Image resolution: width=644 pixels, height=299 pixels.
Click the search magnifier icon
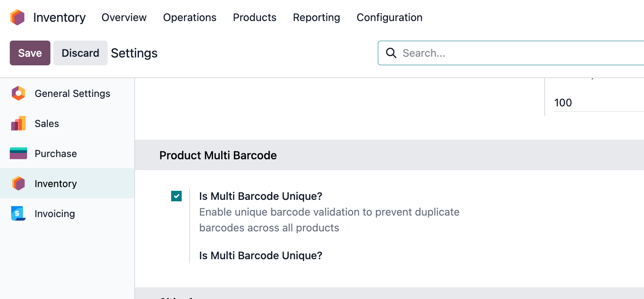(391, 53)
